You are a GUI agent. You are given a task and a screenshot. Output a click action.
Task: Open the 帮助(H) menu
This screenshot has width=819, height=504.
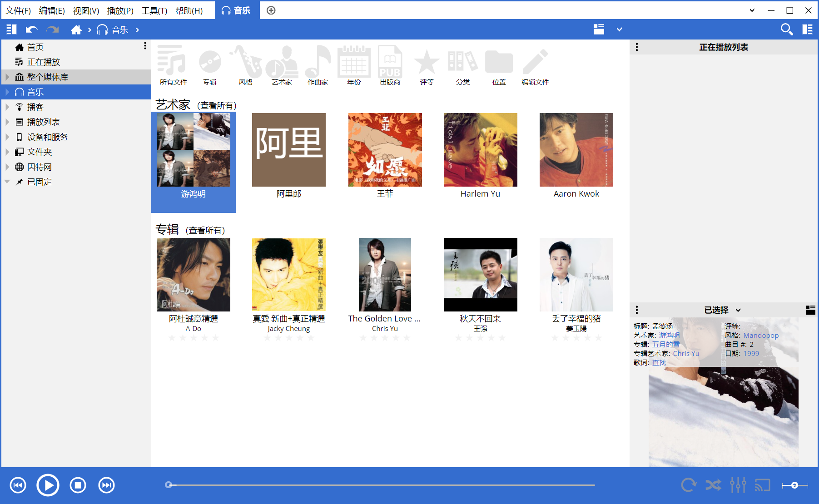point(189,10)
